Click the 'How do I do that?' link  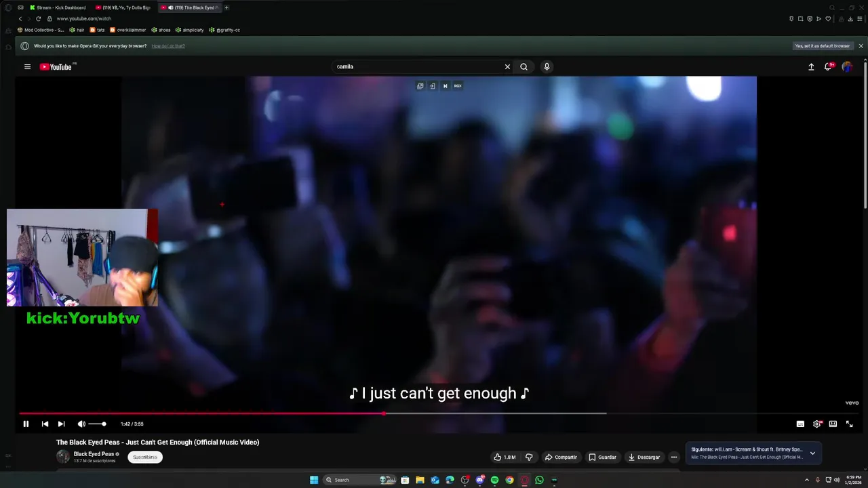168,46
